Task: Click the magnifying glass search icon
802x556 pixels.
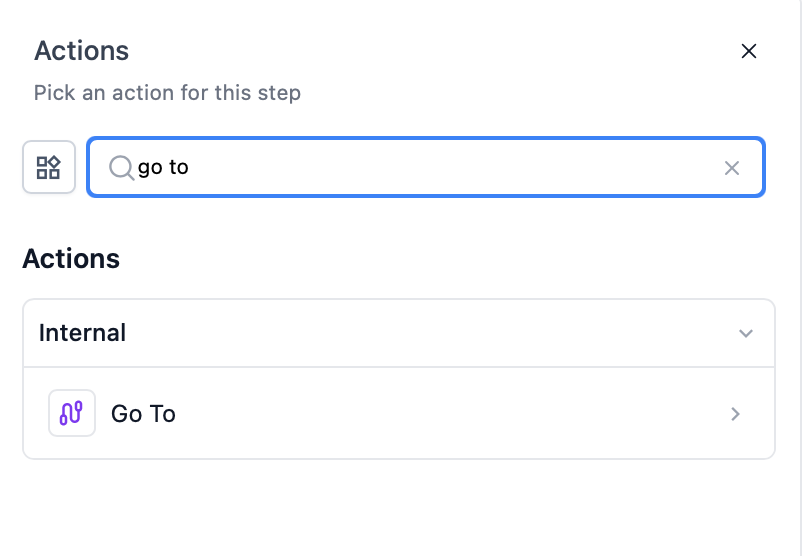Action: pyautogui.click(x=121, y=167)
